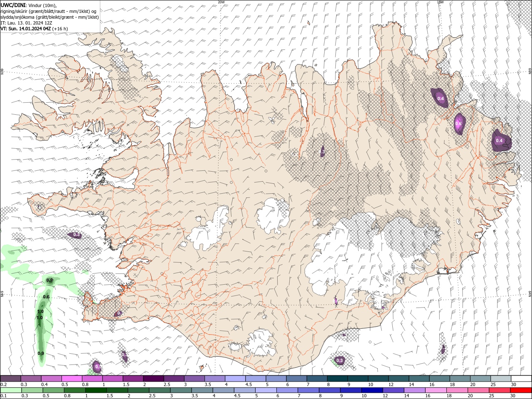Select lower legend bright red swatch at 30
Screen dimensions: 532x399
(x=521, y=390)
